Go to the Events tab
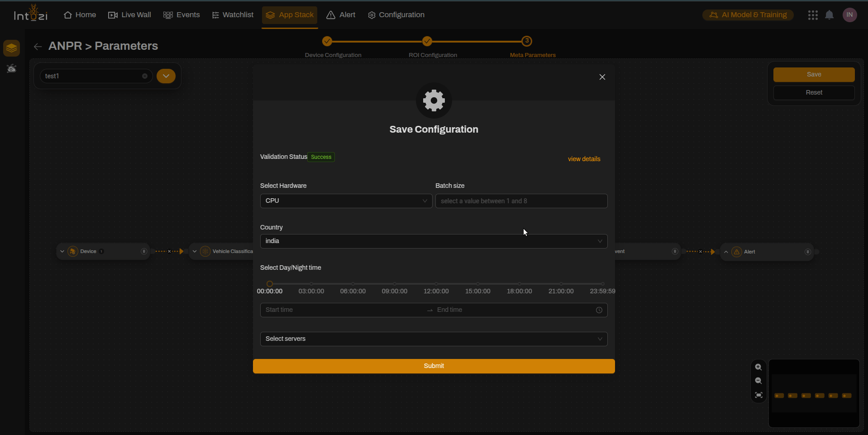This screenshot has width=868, height=435. (181, 15)
